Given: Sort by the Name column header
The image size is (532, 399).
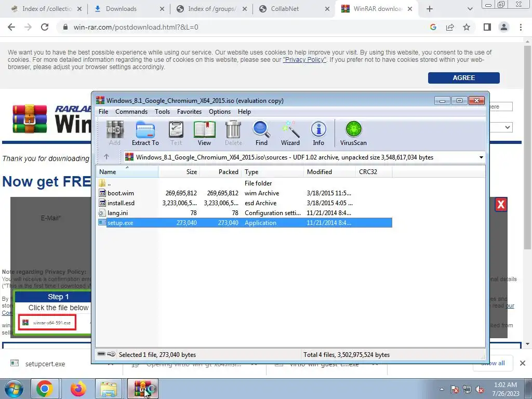Looking at the screenshot, I should [x=127, y=171].
